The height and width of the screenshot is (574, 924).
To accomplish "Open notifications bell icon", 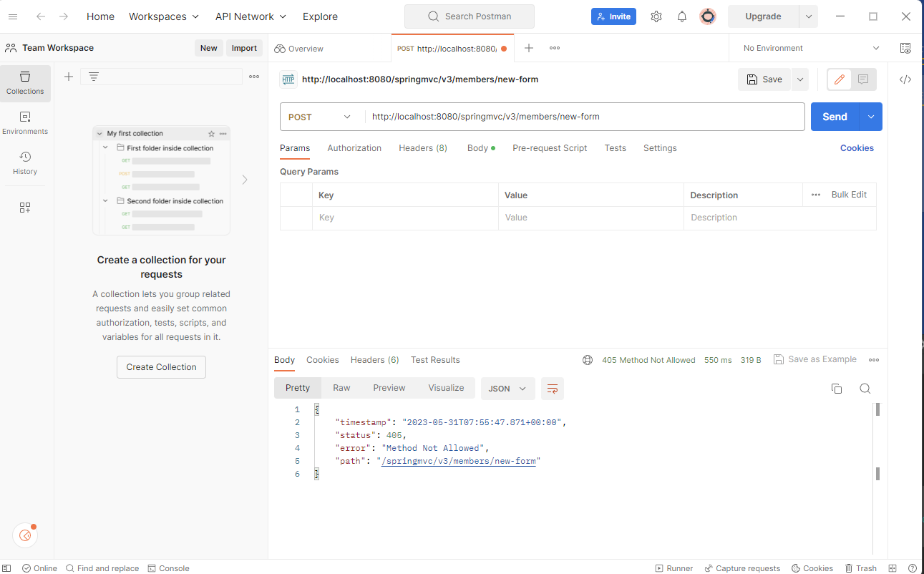I will (682, 16).
